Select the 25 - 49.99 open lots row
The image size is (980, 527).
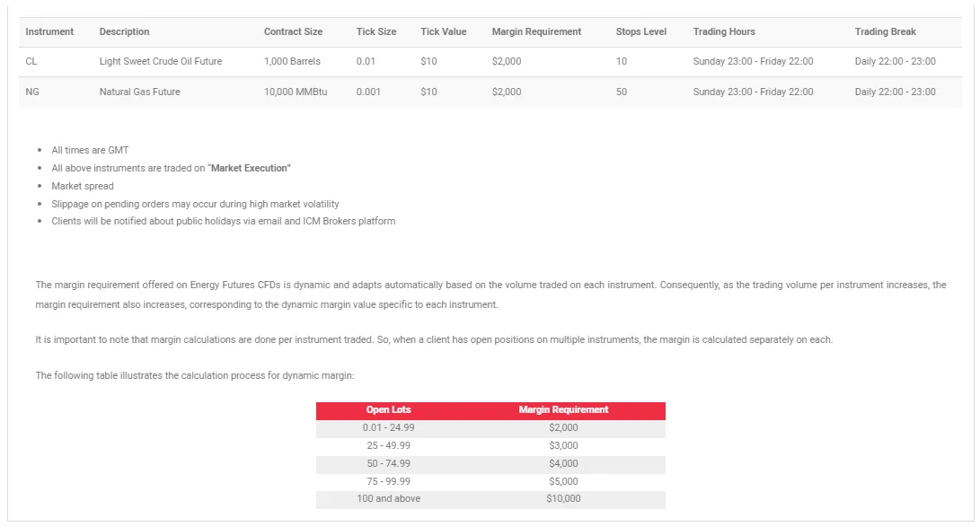coord(388,445)
